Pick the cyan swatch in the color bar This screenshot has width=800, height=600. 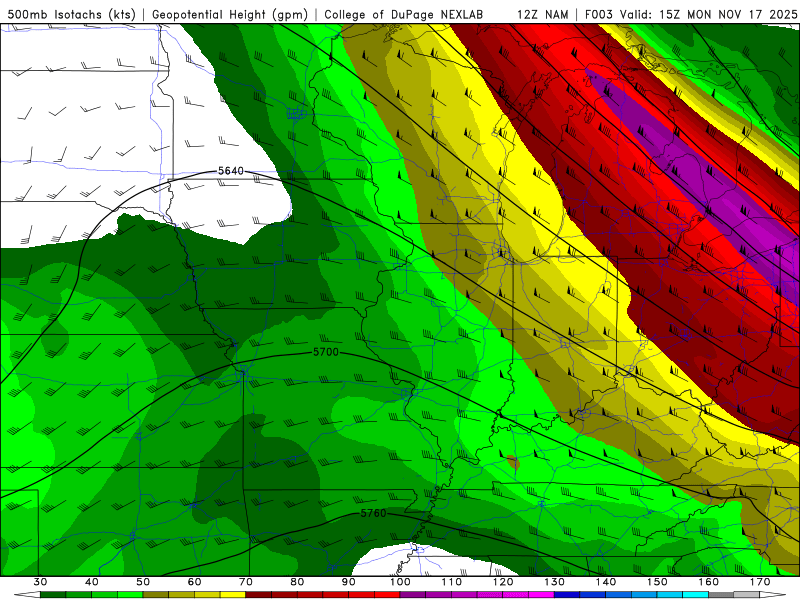point(695,595)
